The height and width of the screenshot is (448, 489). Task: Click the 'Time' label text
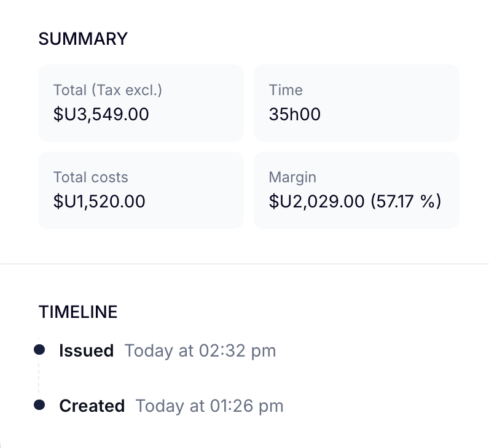(286, 90)
